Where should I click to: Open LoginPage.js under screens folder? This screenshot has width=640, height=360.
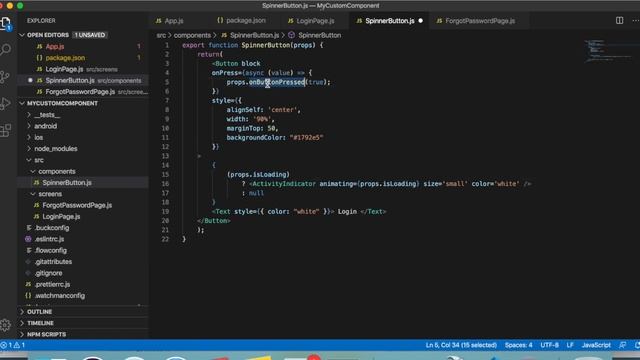tap(61, 216)
